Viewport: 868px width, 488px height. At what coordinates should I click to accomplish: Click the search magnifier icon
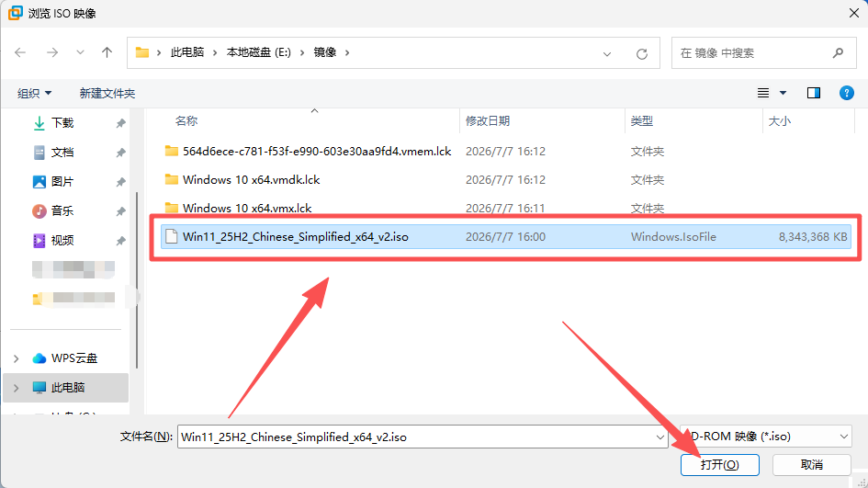(x=838, y=52)
